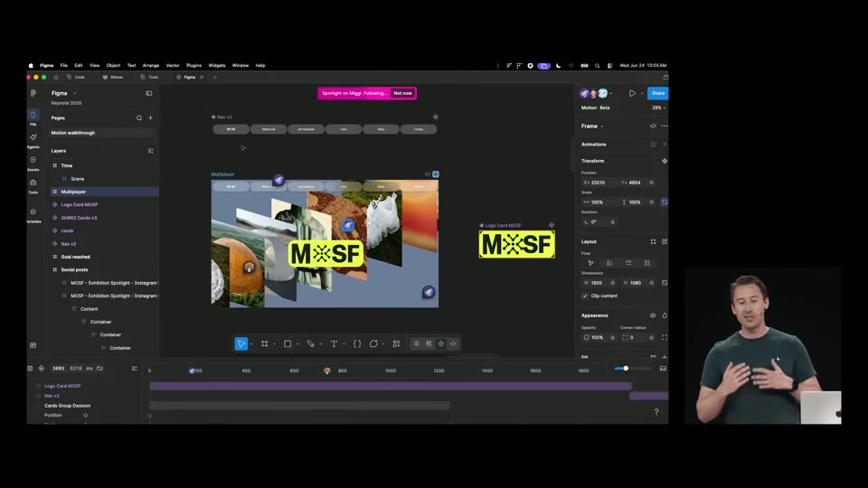Toggle constrain proportions next to Scale
Viewport: 868px width, 488px height.
(665, 202)
